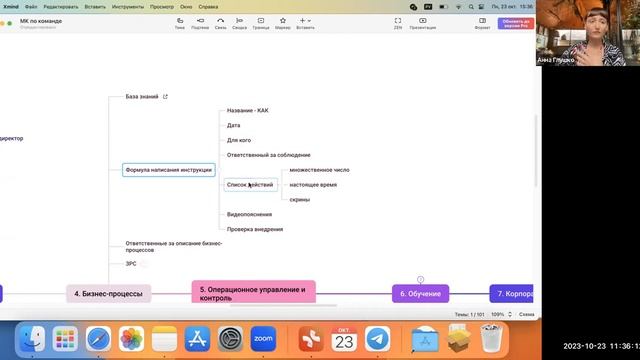
Task: Select the 4. Бизнес-процессы node
Action: point(109,293)
